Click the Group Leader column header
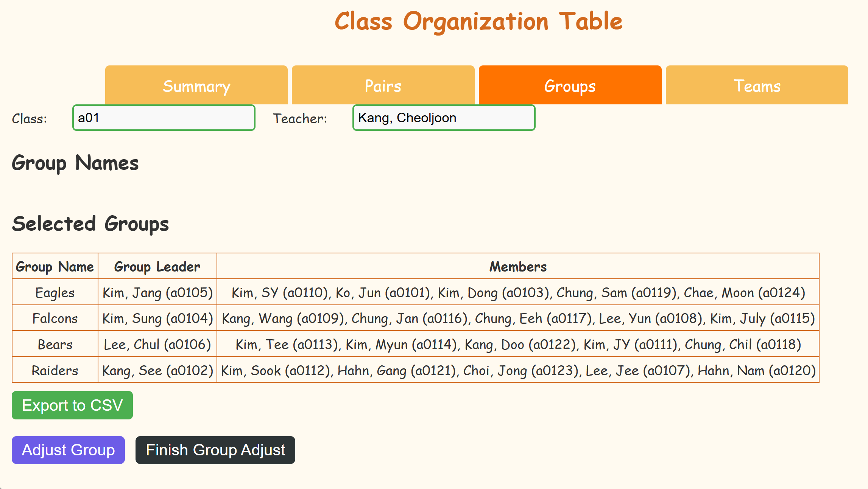This screenshot has width=868, height=489. click(157, 266)
